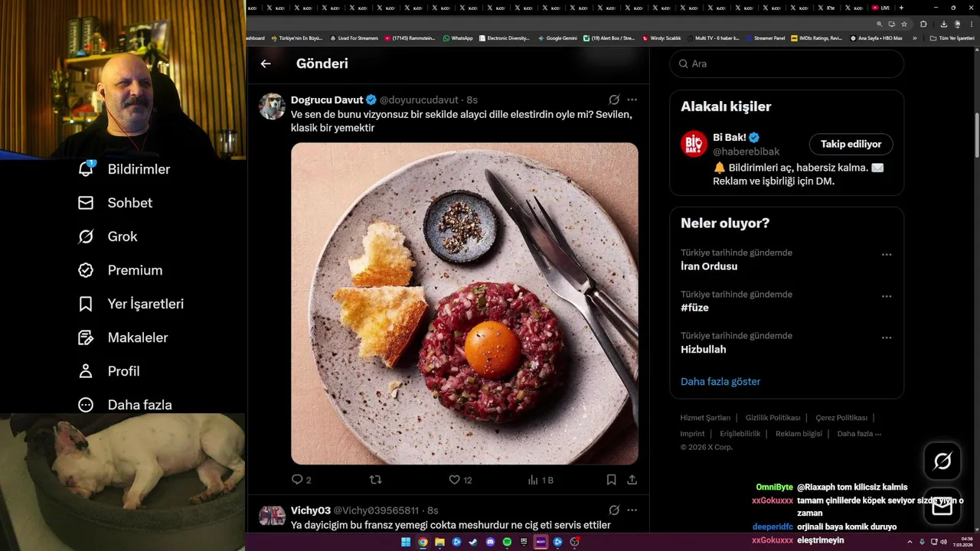Open Vichy03's display name link
Image resolution: width=980 pixels, height=551 pixels.
(x=311, y=510)
